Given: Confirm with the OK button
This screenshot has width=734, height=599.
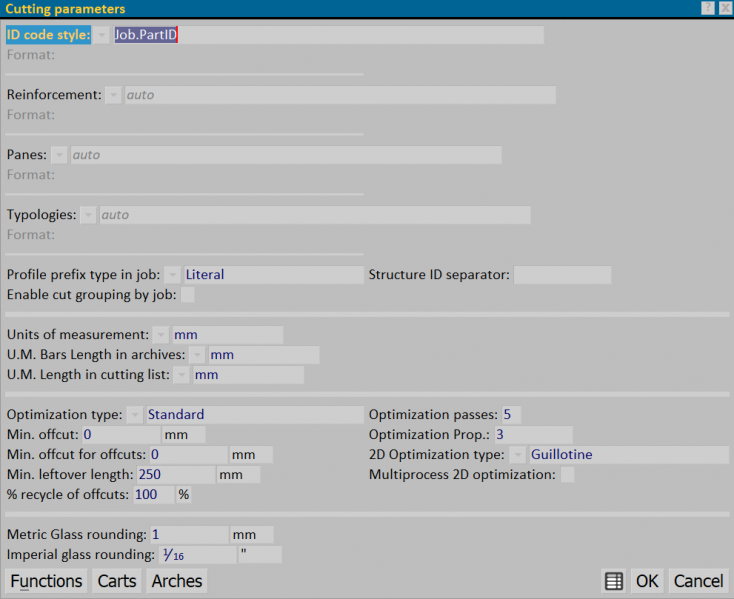Looking at the screenshot, I should [647, 581].
